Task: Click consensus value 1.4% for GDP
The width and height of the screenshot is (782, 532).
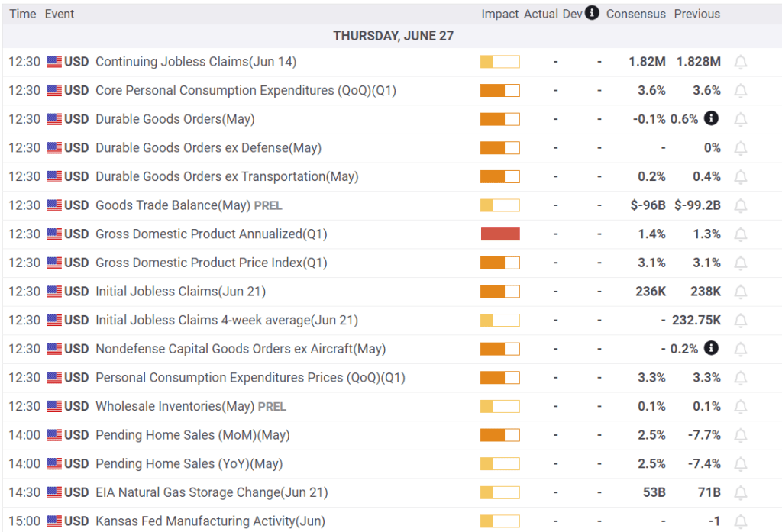Action: pyautogui.click(x=652, y=234)
